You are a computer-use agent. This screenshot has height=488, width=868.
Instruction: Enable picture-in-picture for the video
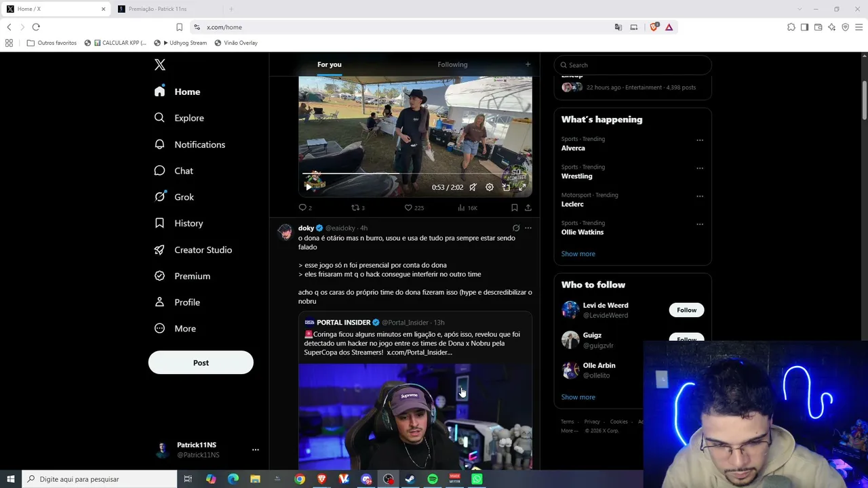tap(506, 187)
